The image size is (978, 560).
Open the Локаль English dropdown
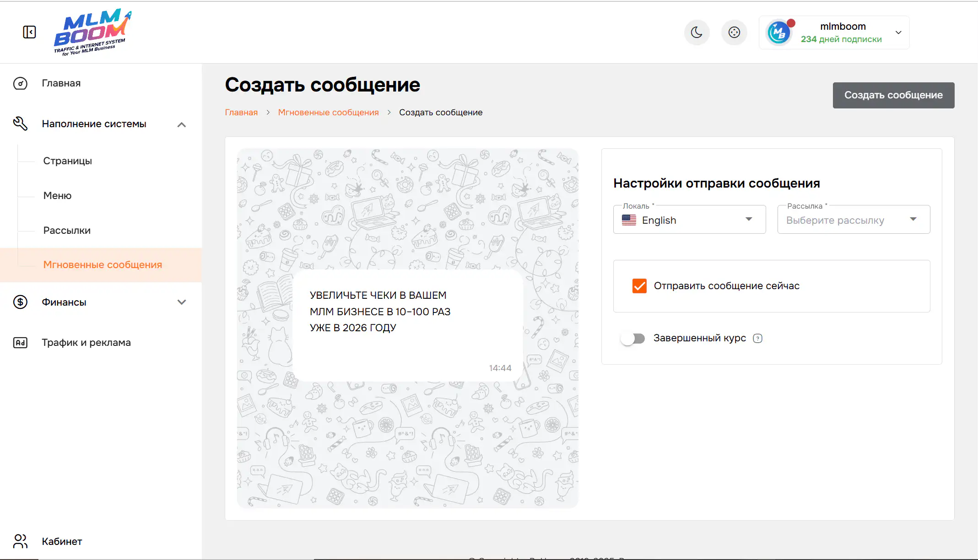click(x=689, y=220)
